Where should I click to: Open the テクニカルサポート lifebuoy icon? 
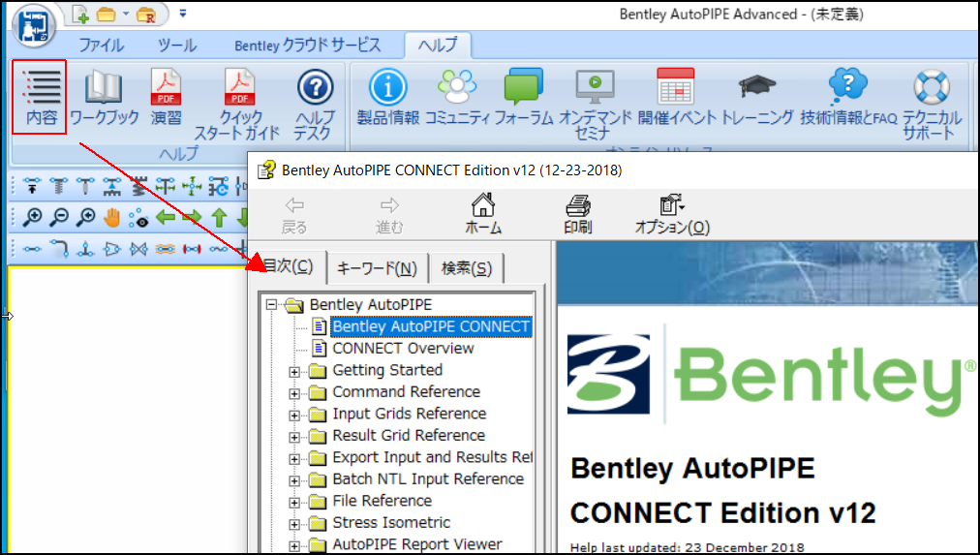click(x=932, y=104)
